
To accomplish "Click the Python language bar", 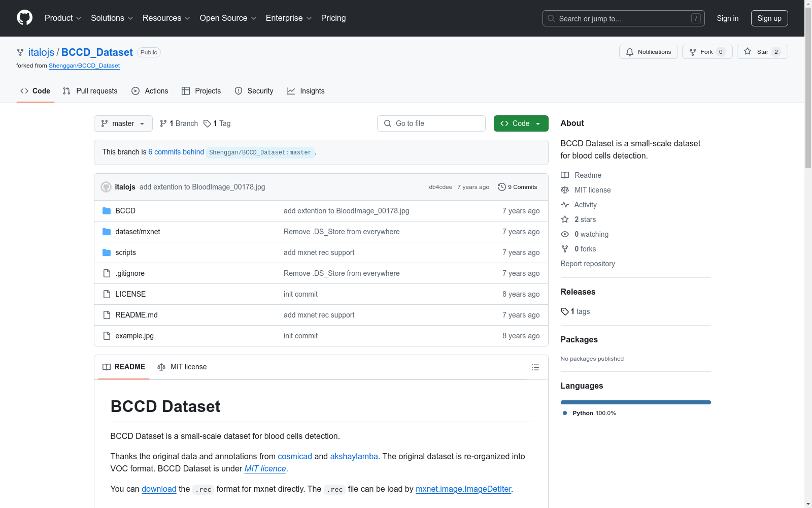I will pyautogui.click(x=635, y=402).
